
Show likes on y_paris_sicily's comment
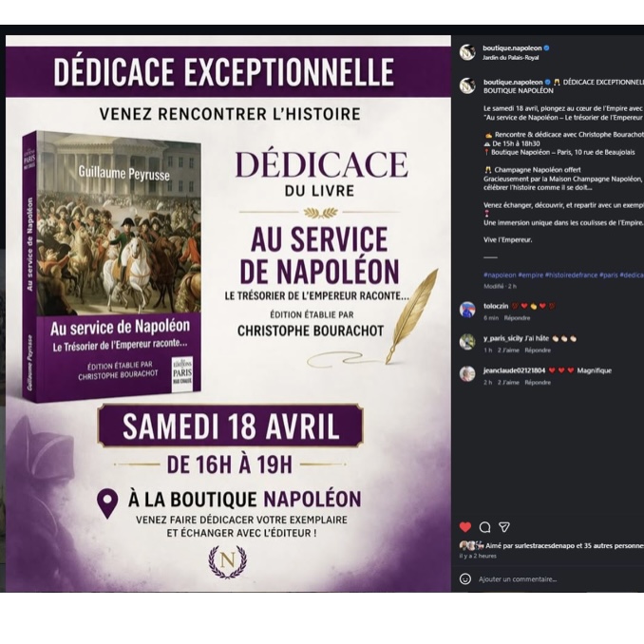coord(508,350)
